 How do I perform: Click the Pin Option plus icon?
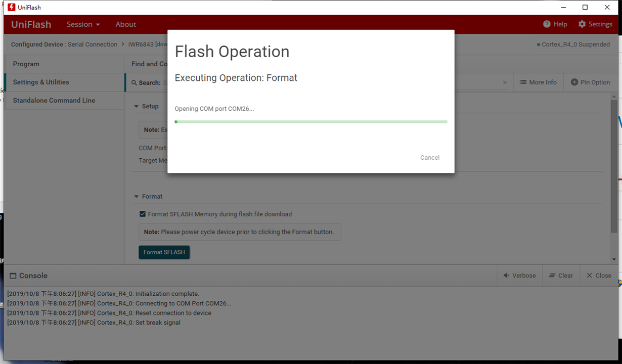[x=574, y=82]
